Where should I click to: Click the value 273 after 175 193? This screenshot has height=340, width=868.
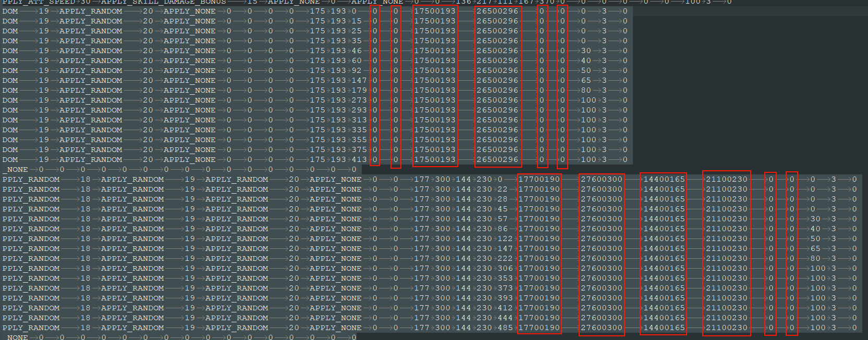click(359, 100)
